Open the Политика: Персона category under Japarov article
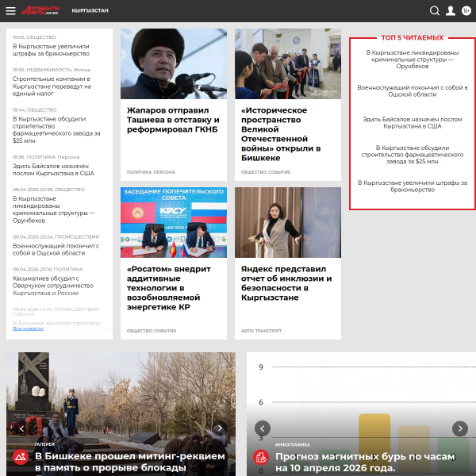 click(x=151, y=172)
